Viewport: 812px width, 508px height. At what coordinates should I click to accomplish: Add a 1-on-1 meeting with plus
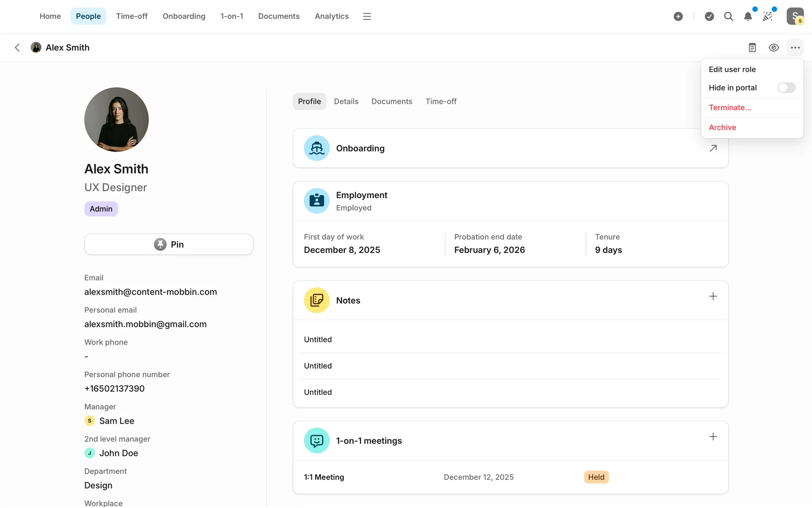[x=713, y=436]
